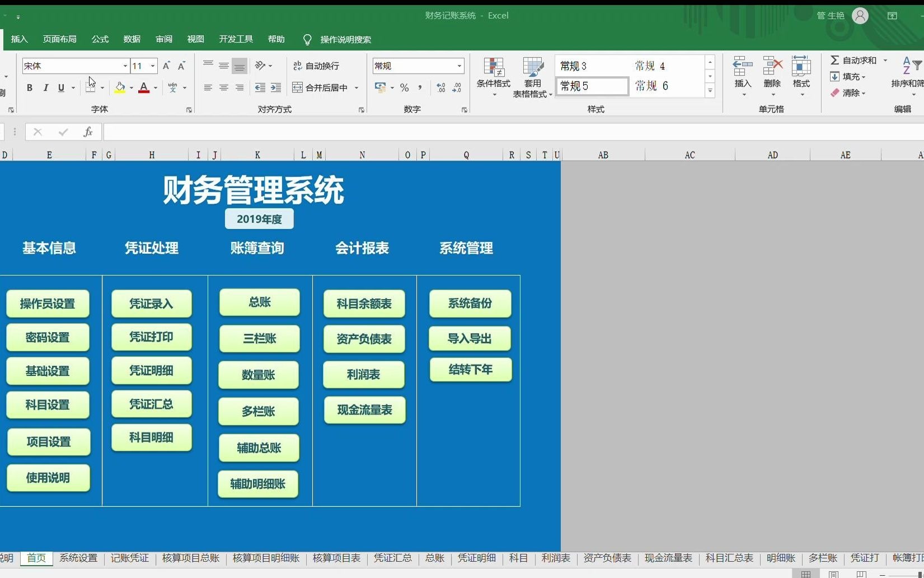Open alignment settings dialog launcher
This screenshot has width=924, height=578.
(362, 110)
